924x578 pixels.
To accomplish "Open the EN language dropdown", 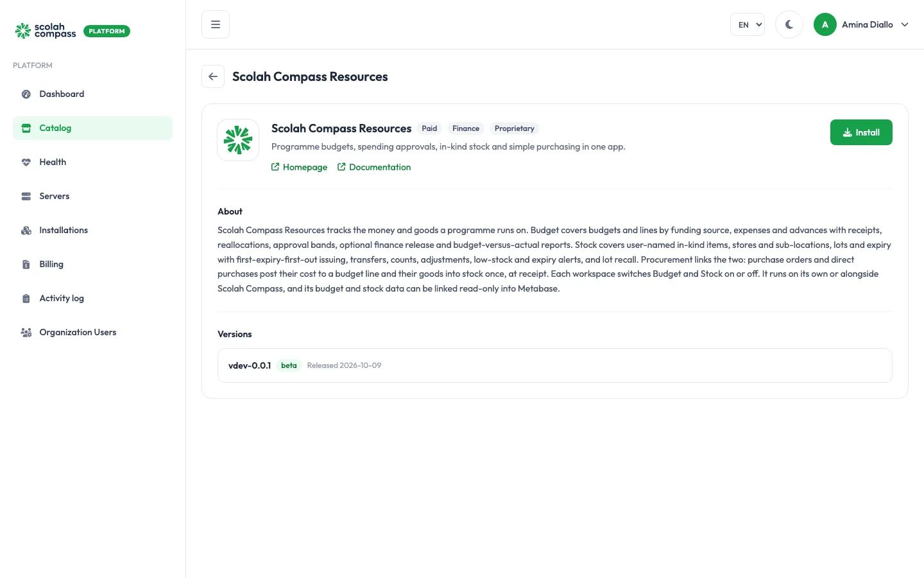I will pyautogui.click(x=748, y=24).
